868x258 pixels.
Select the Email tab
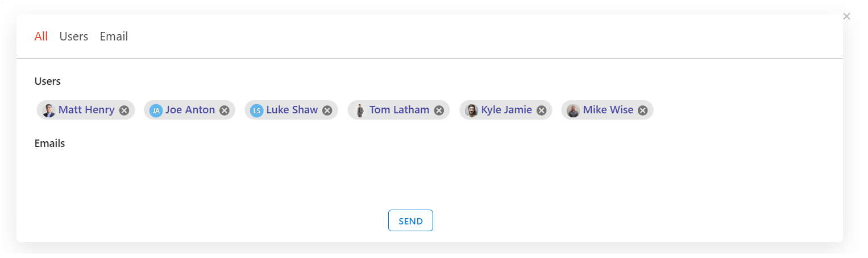pos(114,36)
